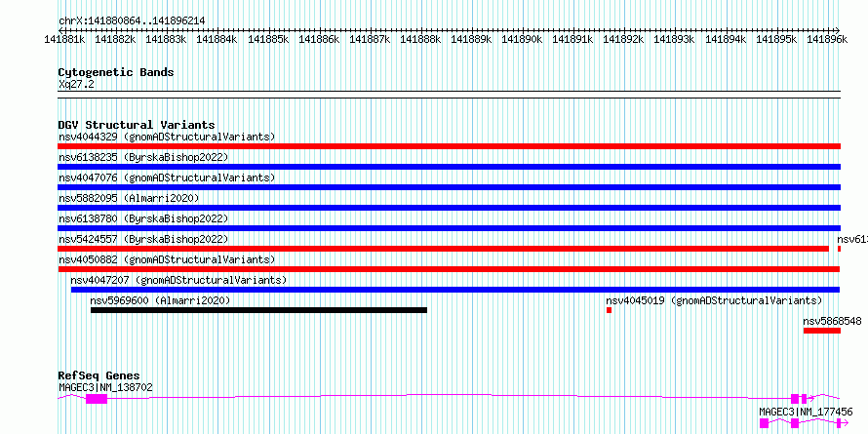868x434 pixels.
Task: Click the 141893k ruler tick label
Action: (675, 39)
